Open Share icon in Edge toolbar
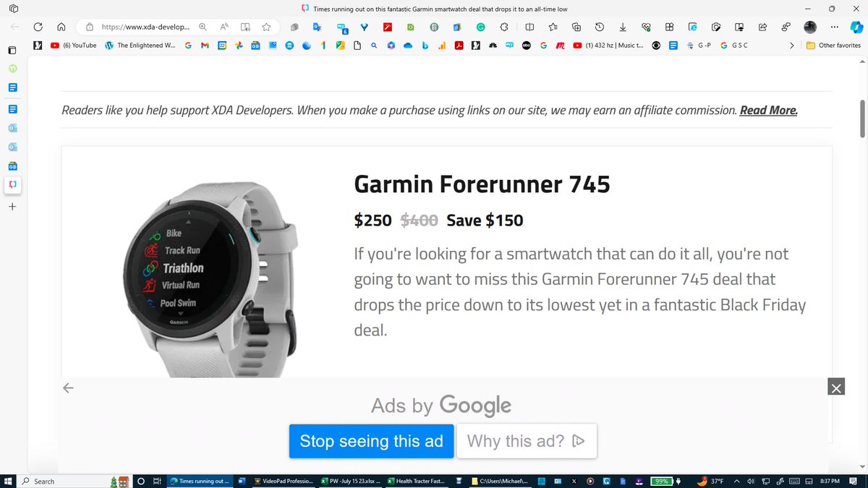This screenshot has height=488, width=868. (762, 27)
